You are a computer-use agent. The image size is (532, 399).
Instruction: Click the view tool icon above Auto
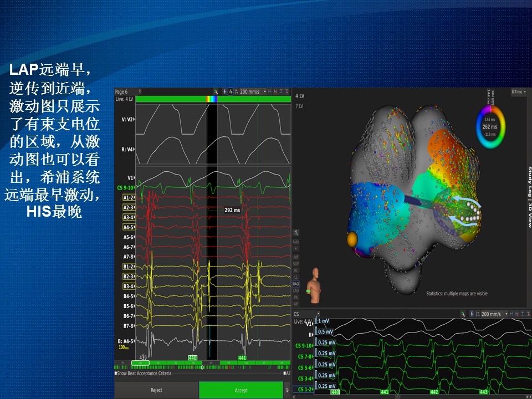tap(296, 233)
